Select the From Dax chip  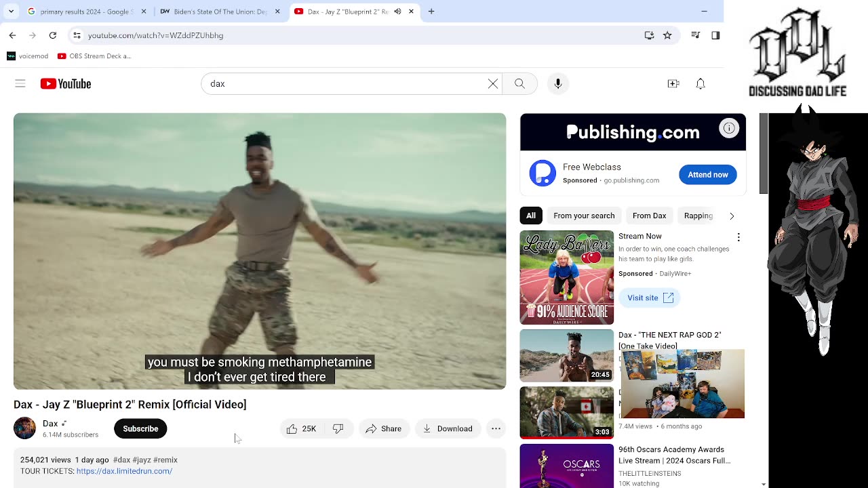[650, 216]
